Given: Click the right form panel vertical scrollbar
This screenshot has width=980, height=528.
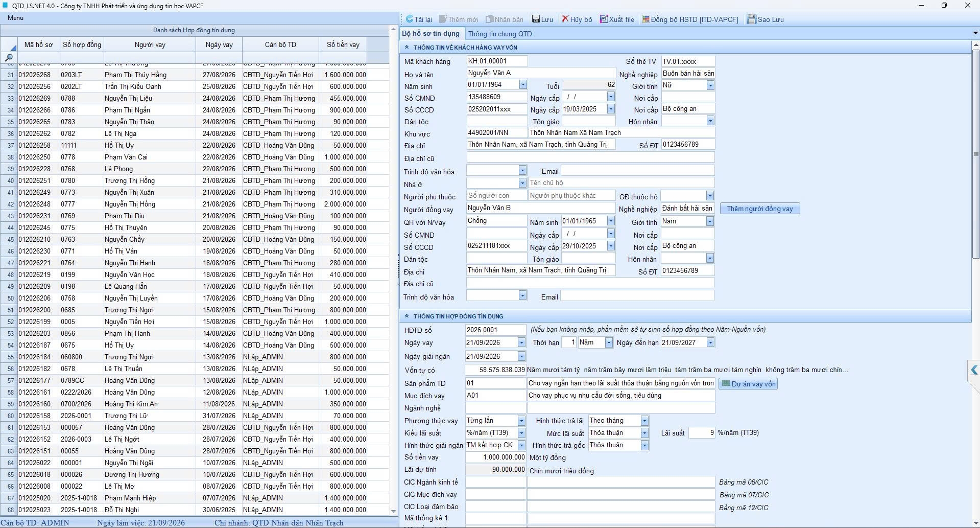Looking at the screenshot, I should point(975,153).
